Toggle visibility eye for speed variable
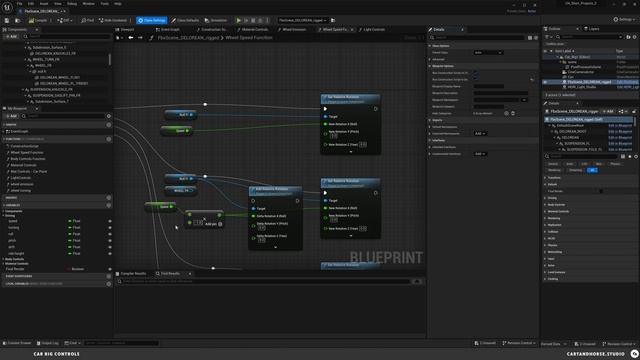640x360 pixels. [110, 221]
